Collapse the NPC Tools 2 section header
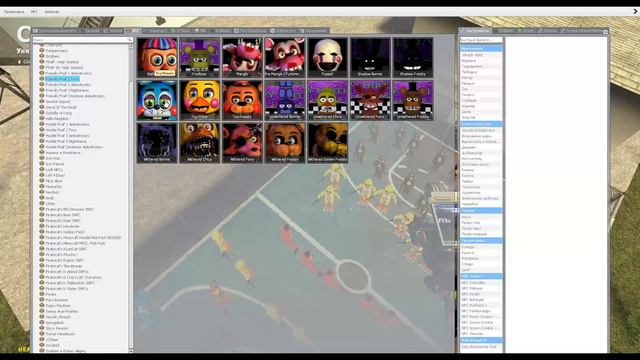The height and width of the screenshot is (360, 640). pos(481,276)
